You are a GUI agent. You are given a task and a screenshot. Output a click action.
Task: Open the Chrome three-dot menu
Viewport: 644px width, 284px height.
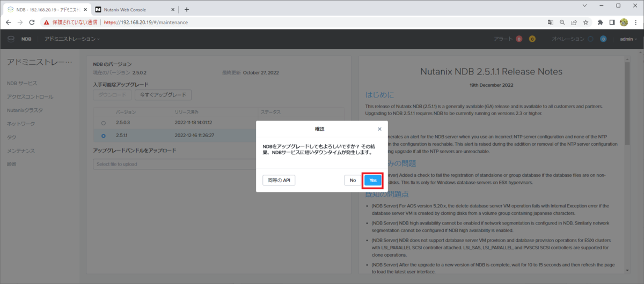tap(635, 22)
